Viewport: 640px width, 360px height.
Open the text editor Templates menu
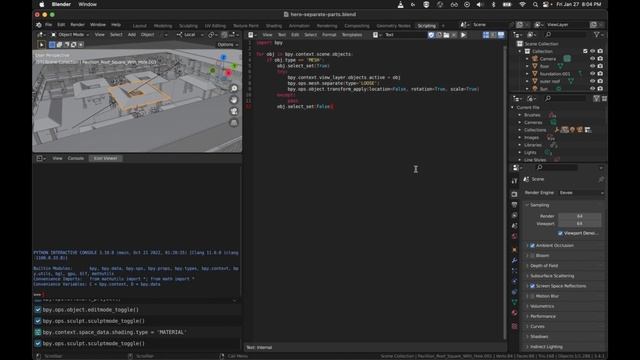tap(352, 35)
